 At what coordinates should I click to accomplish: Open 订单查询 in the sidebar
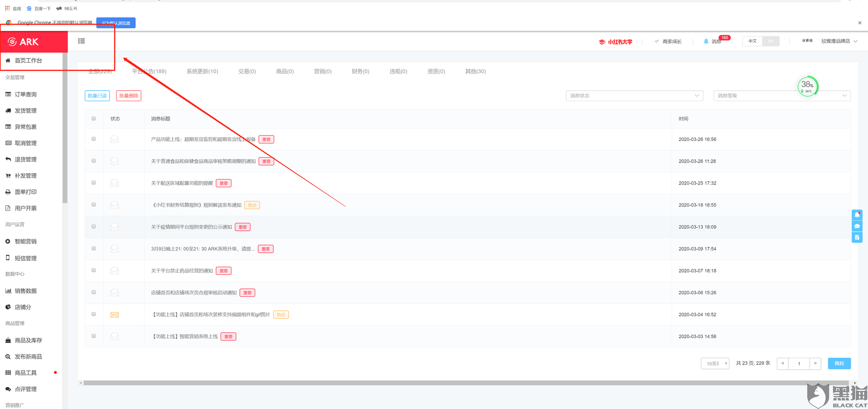pyautogui.click(x=25, y=94)
